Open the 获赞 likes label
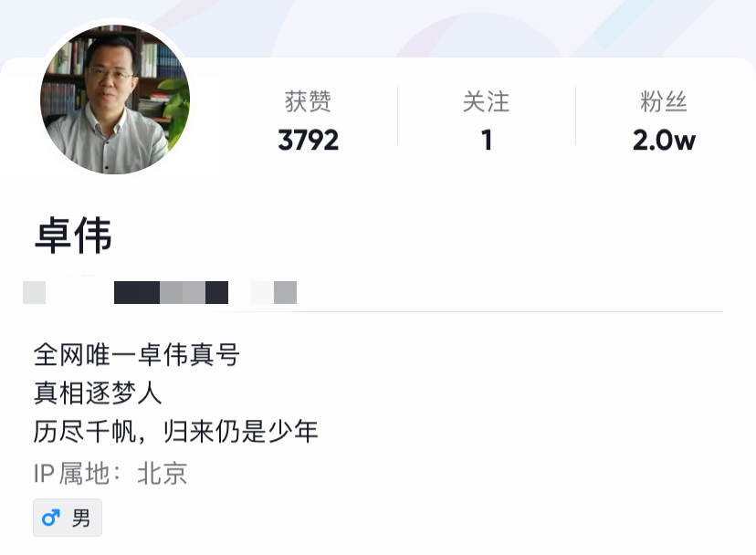This screenshot has width=756, height=555. [308, 101]
